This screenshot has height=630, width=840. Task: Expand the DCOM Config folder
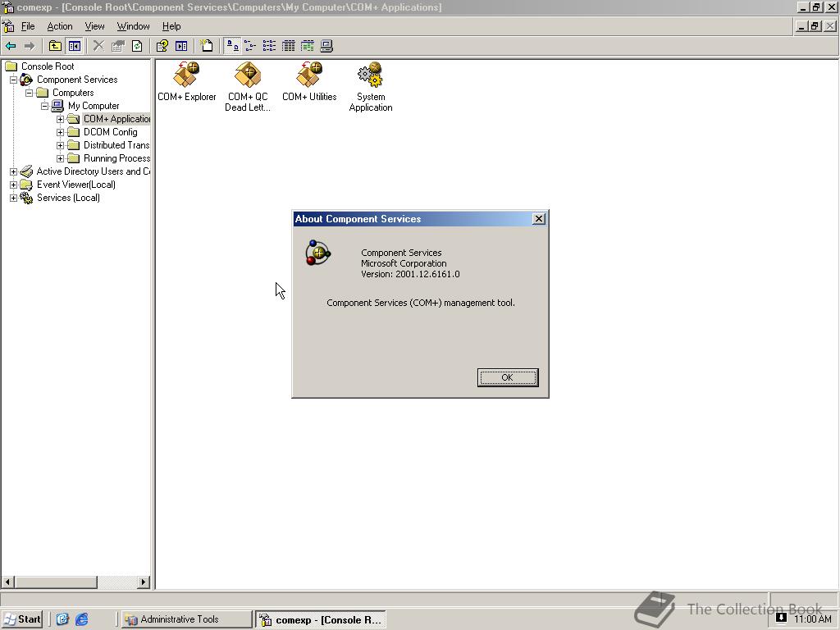tap(60, 132)
